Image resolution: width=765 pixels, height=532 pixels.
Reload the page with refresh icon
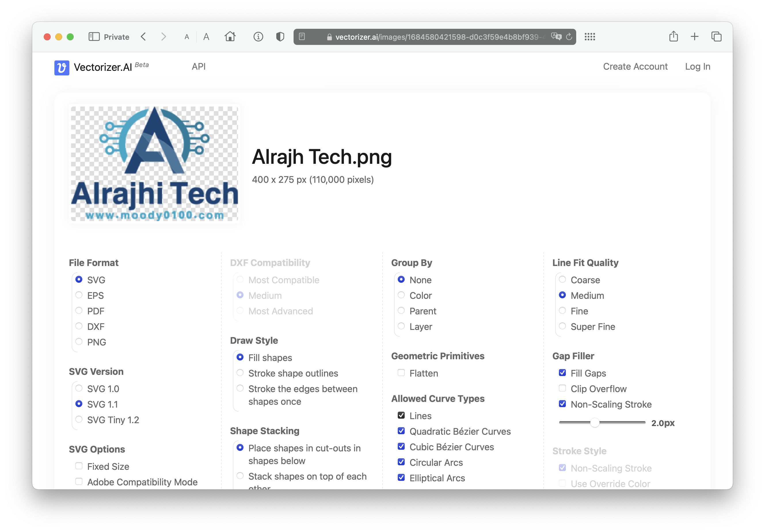pyautogui.click(x=569, y=36)
